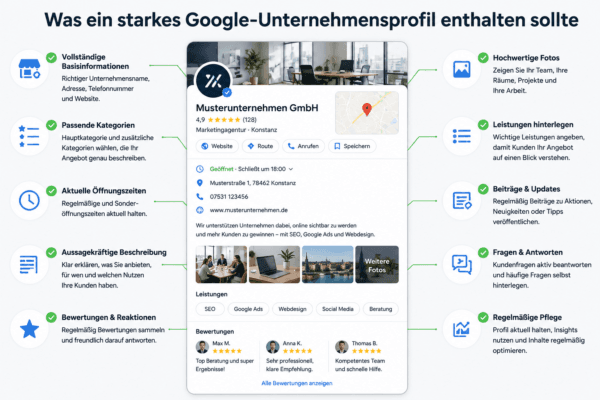This screenshot has width=600, height=400.
Task: Open the Website button
Action: [217, 146]
